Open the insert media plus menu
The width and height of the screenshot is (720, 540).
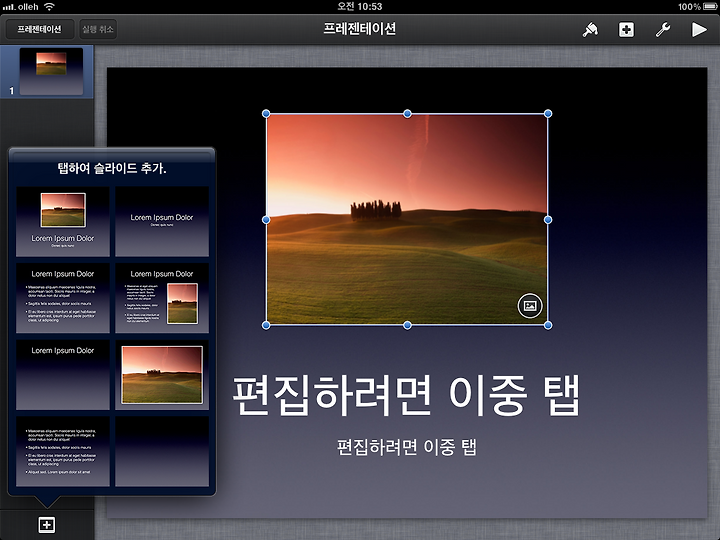(x=626, y=30)
